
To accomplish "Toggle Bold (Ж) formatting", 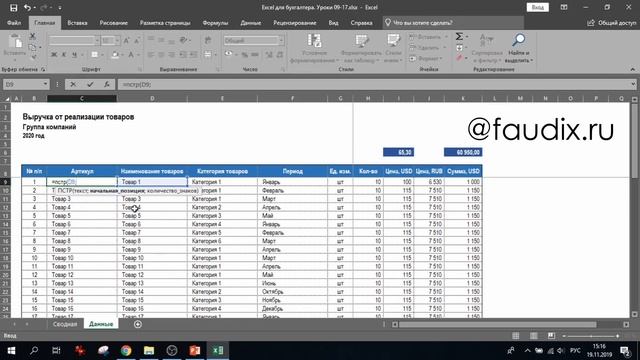I will (54, 54).
